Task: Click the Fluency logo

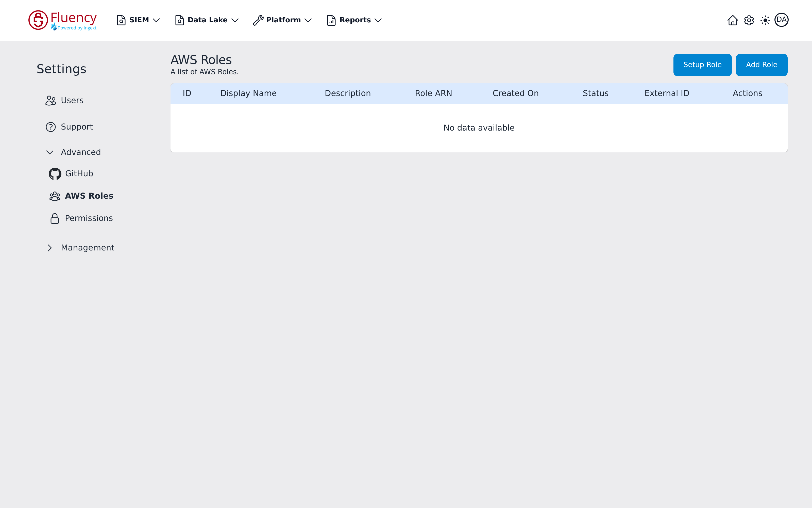Action: pyautogui.click(x=63, y=20)
